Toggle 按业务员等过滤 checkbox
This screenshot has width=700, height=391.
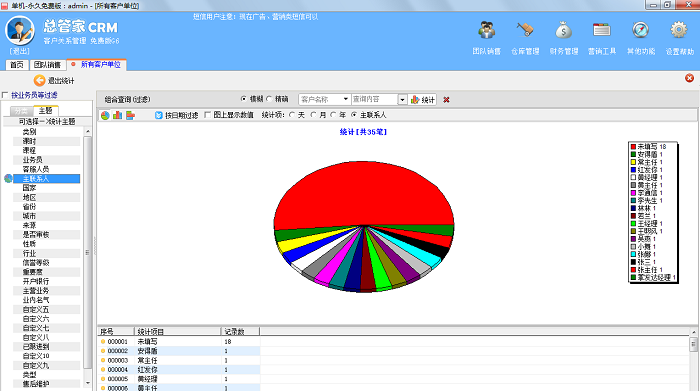tap(5, 95)
